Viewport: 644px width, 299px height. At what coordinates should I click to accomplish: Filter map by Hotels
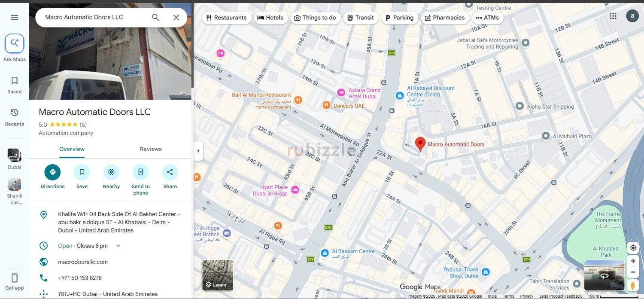click(270, 18)
